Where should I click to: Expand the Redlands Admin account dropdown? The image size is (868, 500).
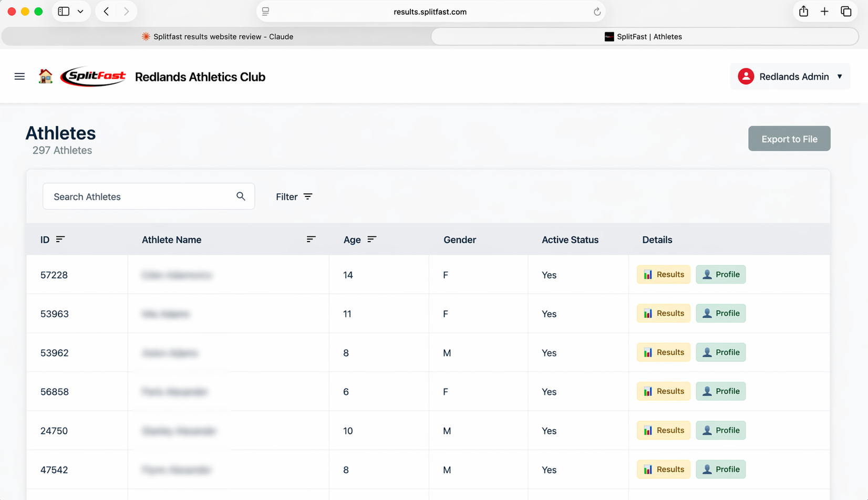coord(839,76)
